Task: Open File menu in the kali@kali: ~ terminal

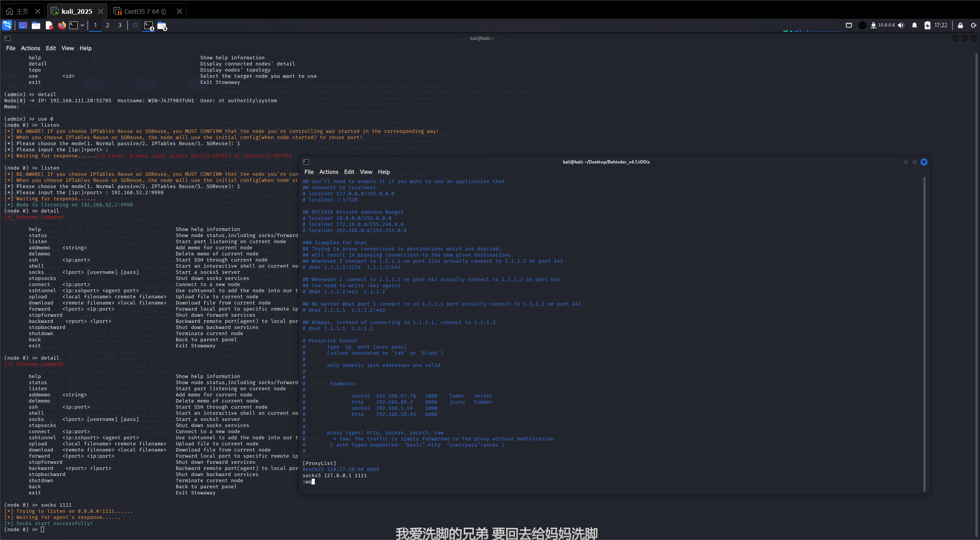Action: click(x=11, y=48)
